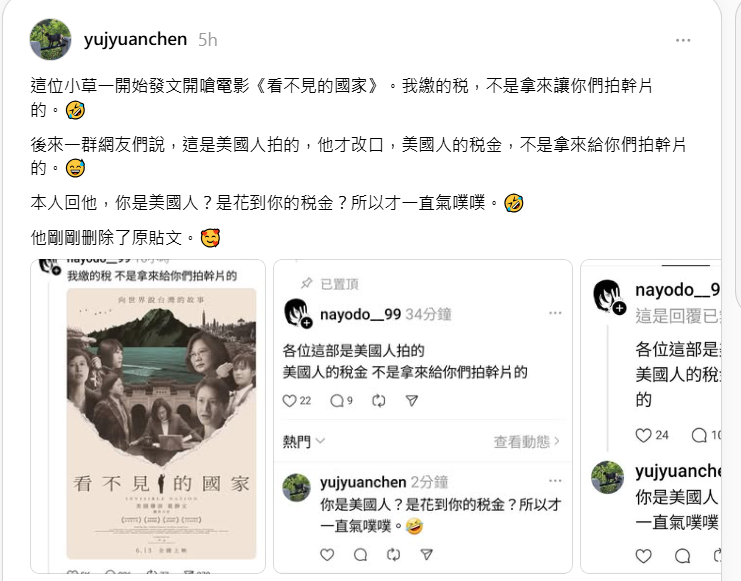Open the 查看動態 link
The height and width of the screenshot is (581, 741).
coord(526,442)
